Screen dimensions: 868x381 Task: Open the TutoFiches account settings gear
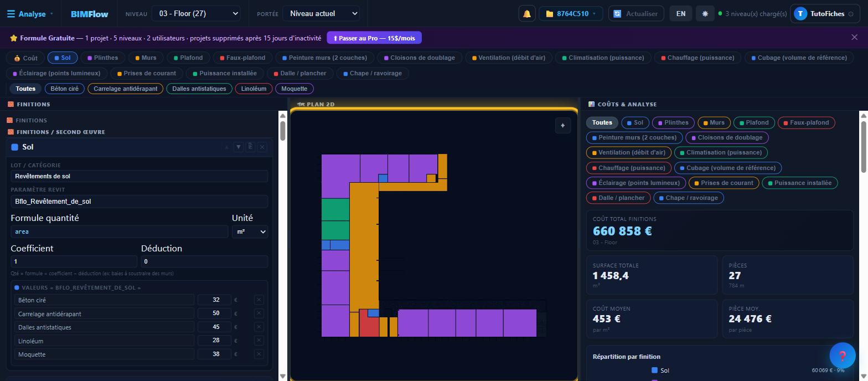point(851,14)
